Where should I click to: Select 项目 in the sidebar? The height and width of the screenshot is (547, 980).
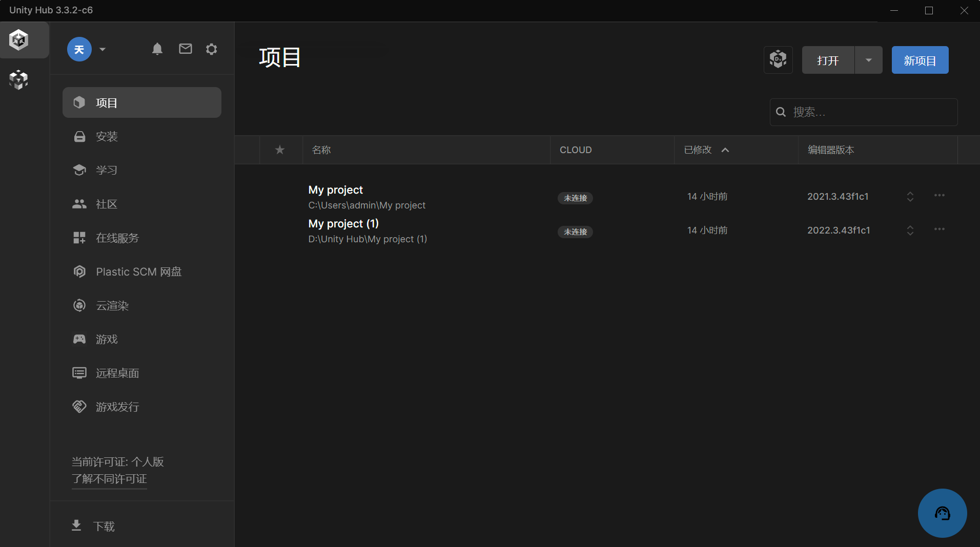(142, 102)
